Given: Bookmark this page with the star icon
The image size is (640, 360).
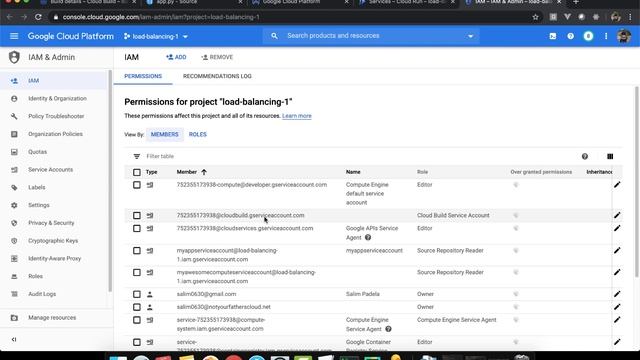Looking at the screenshot, I should (x=536, y=17).
